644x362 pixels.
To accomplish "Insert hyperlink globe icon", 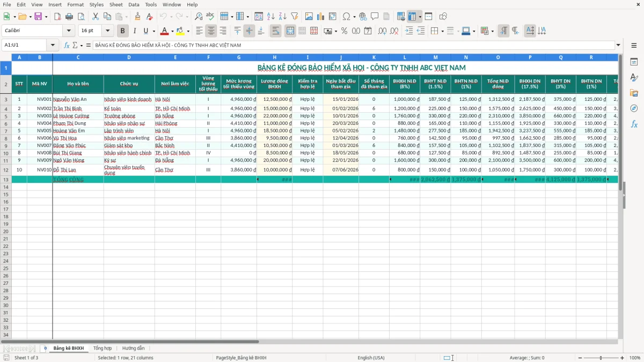I will 363,17.
